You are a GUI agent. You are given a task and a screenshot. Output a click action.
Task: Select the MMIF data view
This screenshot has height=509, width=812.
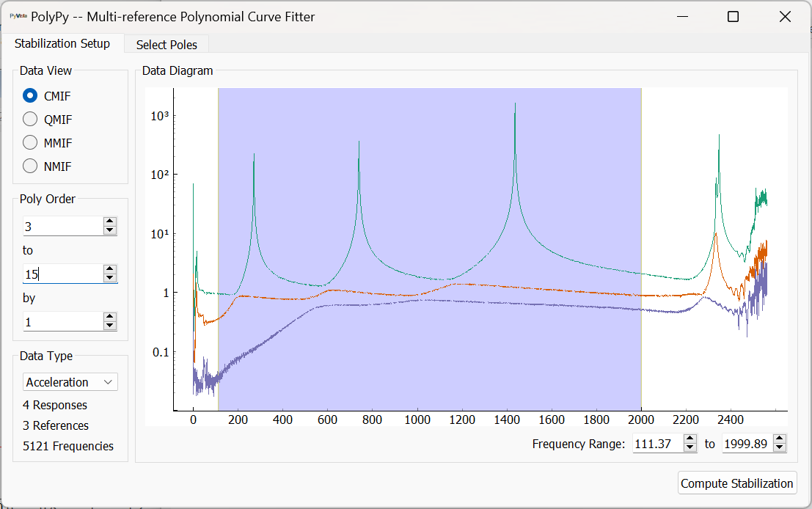click(29, 142)
